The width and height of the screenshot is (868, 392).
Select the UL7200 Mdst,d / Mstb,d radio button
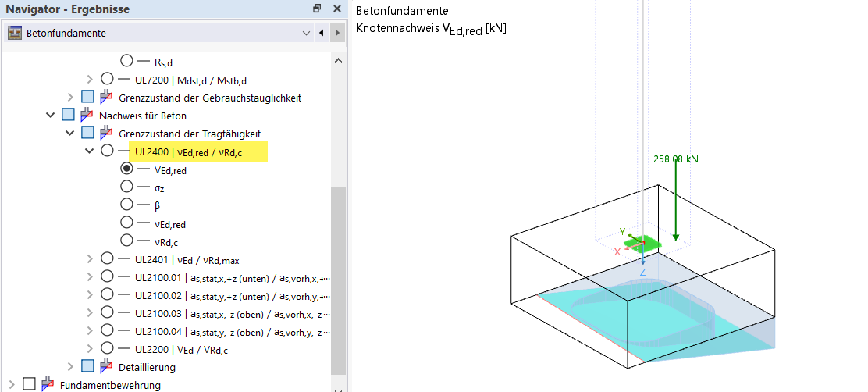coord(107,79)
